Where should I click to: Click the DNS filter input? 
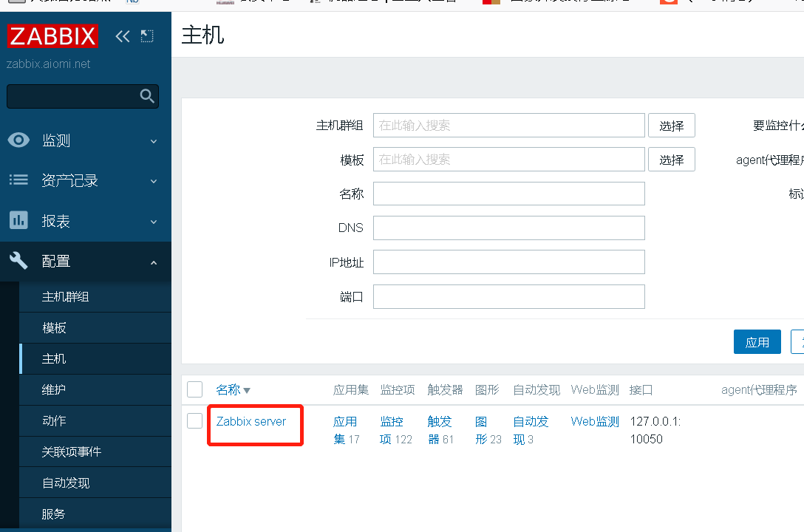coord(508,228)
